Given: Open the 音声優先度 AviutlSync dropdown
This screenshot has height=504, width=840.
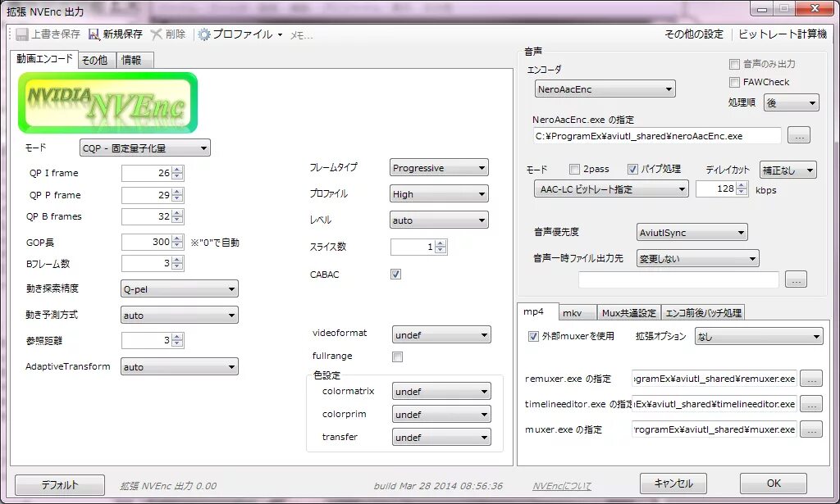Looking at the screenshot, I should pos(692,233).
